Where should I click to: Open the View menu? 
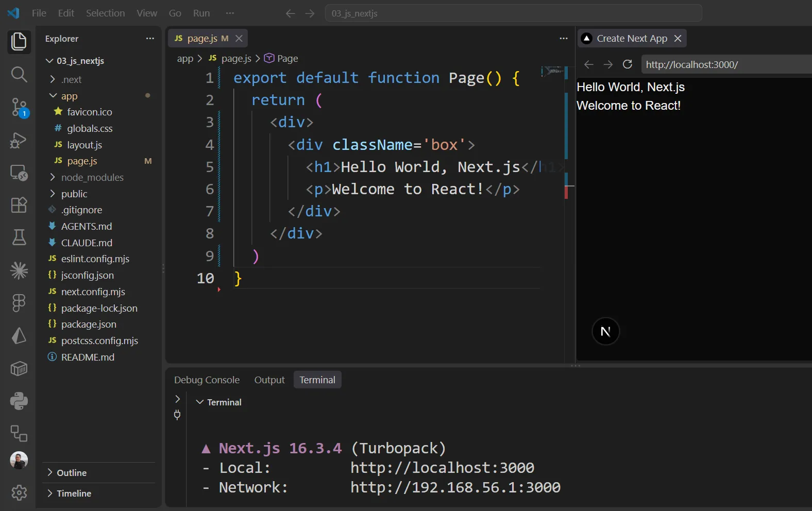click(147, 13)
